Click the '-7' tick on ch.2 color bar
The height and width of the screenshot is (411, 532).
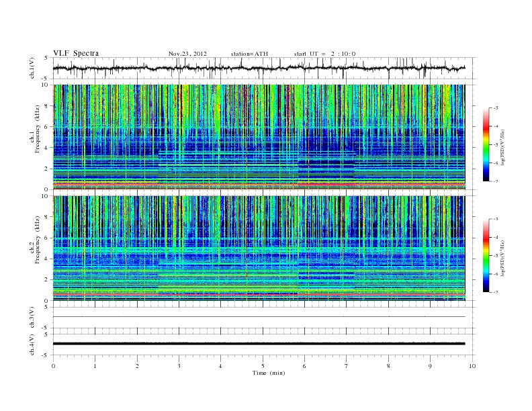tap(495, 292)
